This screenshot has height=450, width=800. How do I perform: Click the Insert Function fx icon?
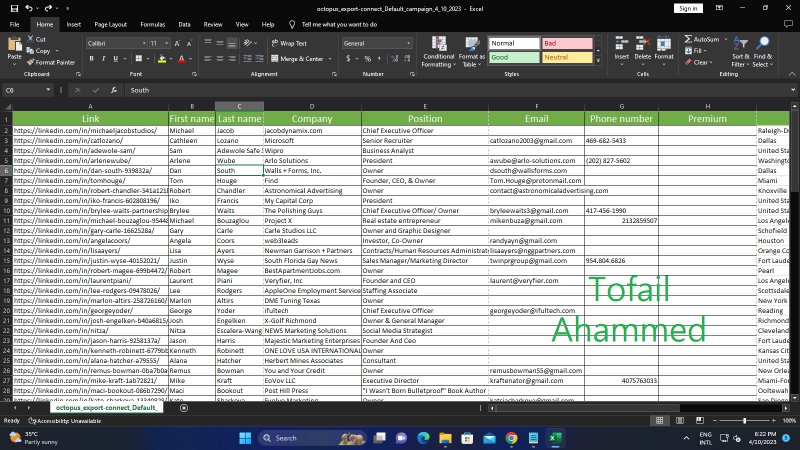[x=114, y=90]
